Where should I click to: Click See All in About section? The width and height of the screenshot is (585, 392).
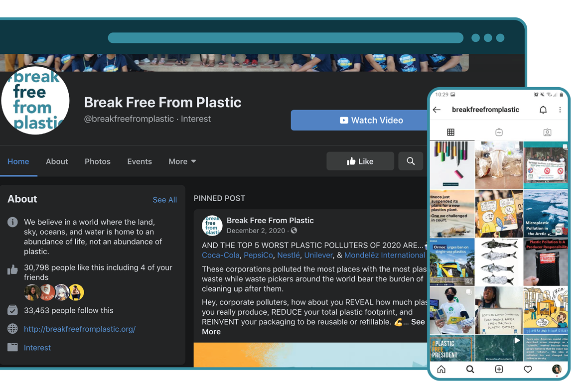coord(164,200)
